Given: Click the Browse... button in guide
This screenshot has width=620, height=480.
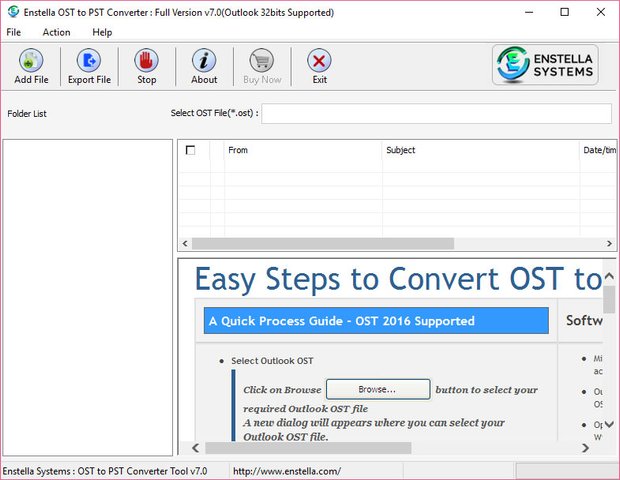Looking at the screenshot, I should [378, 389].
